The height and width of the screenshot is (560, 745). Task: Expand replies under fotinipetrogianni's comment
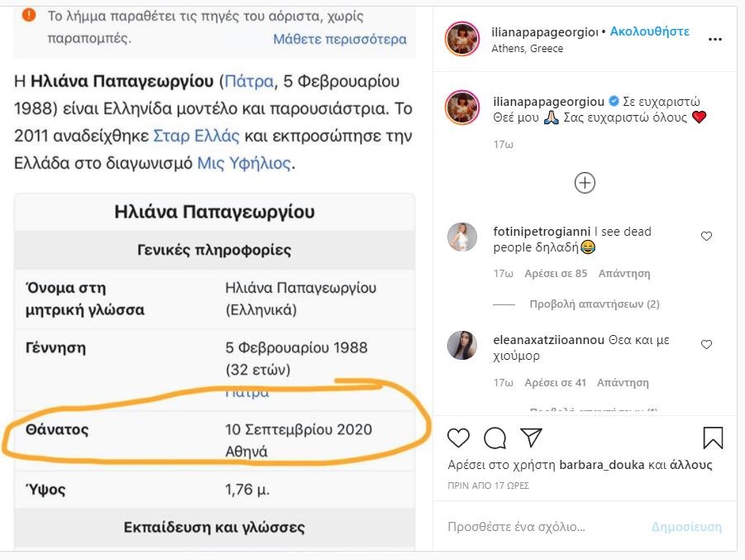point(594,304)
